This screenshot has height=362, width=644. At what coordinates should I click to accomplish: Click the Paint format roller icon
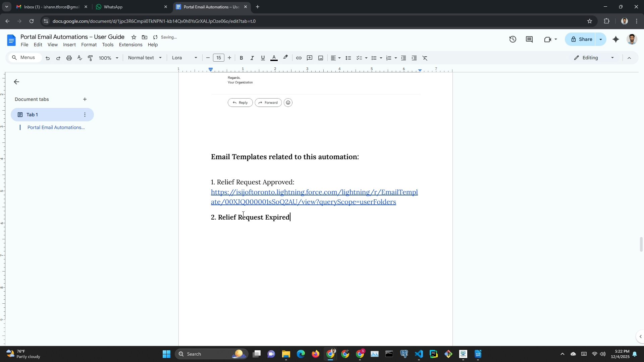90,58
